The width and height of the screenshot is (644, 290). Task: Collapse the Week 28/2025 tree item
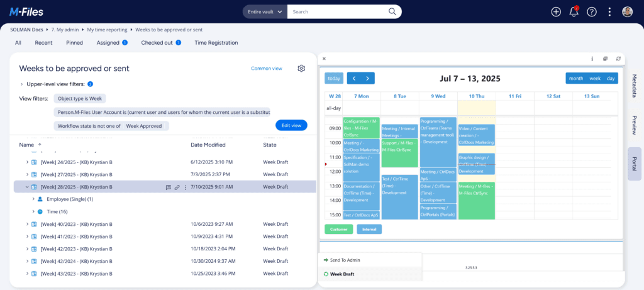point(27,187)
